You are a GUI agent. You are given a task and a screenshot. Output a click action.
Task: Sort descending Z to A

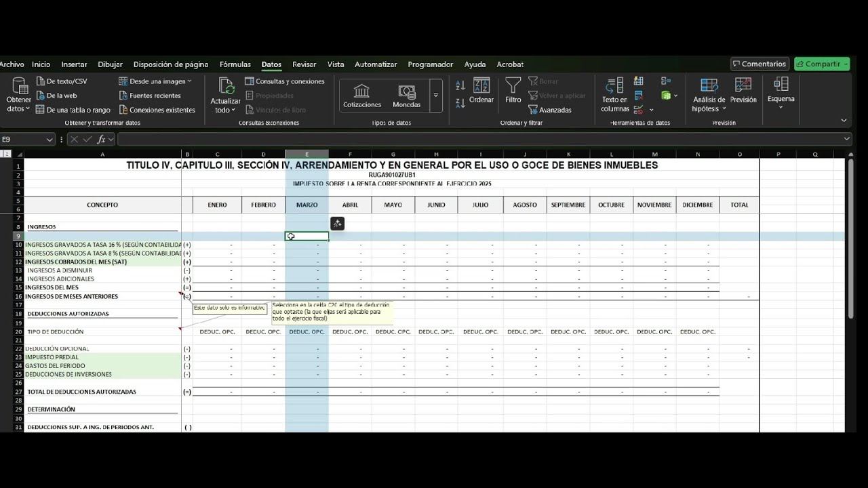coord(460,103)
